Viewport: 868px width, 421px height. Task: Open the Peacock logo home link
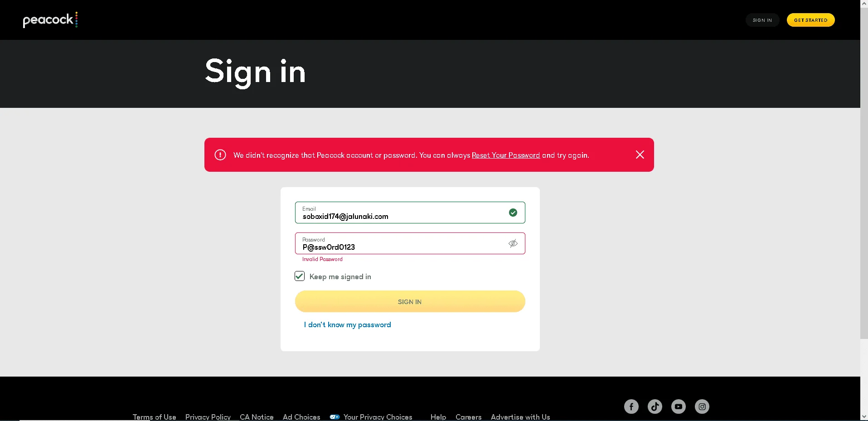coord(50,20)
